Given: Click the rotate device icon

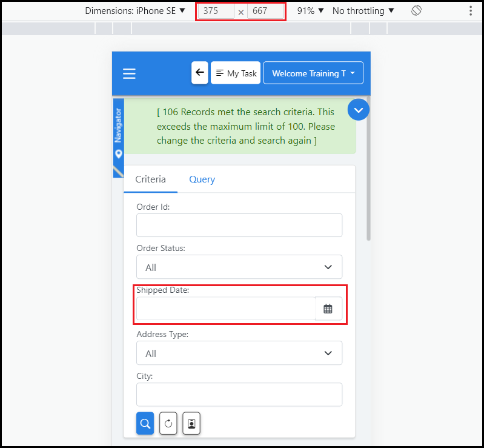Looking at the screenshot, I should click(416, 10).
